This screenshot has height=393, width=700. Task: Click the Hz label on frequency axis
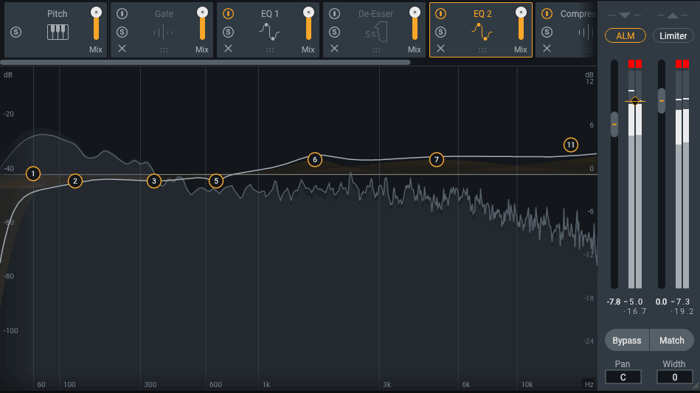pos(589,384)
